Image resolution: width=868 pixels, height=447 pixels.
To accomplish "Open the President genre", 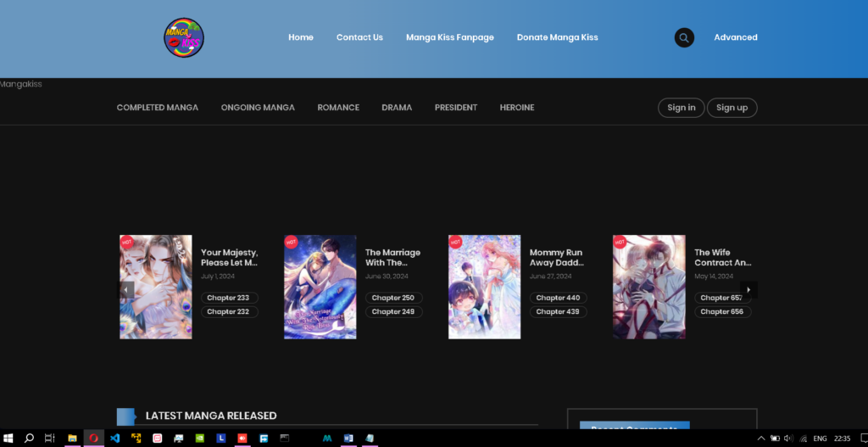I will click(x=456, y=108).
